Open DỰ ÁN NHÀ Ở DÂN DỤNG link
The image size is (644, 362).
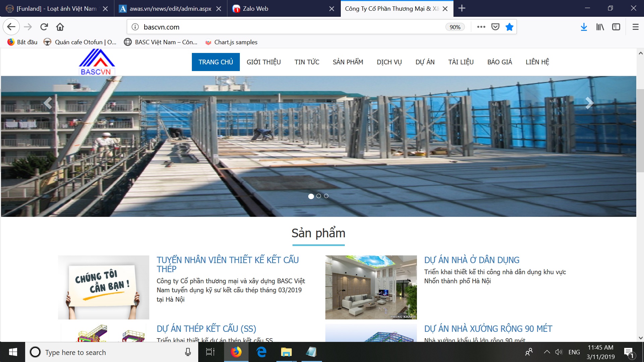472,260
